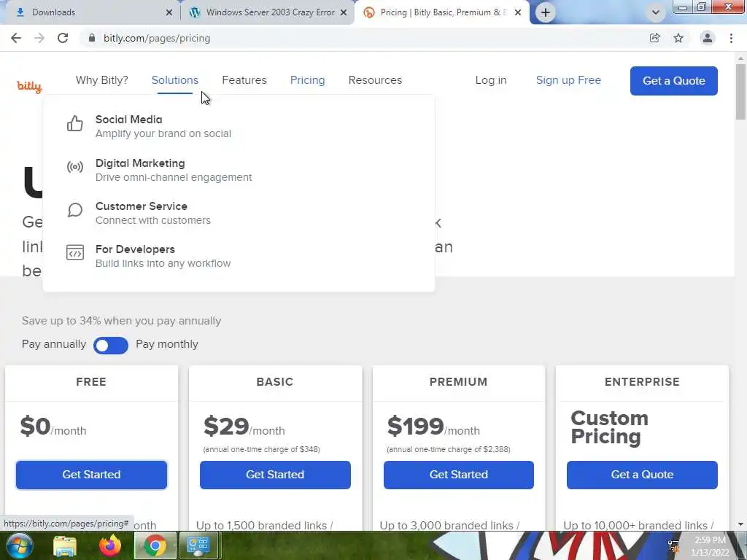Click Get a Quote on Enterprise plan
The image size is (747, 560).
pos(642,475)
